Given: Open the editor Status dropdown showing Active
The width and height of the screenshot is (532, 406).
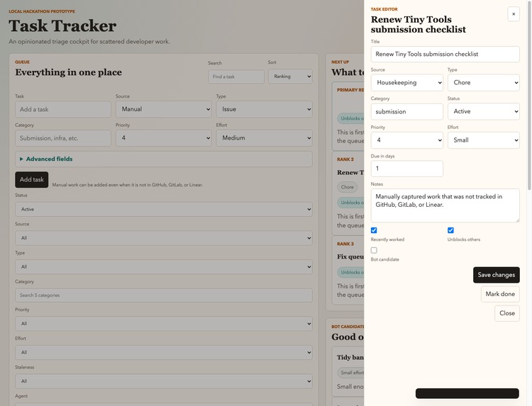Looking at the screenshot, I should point(484,111).
